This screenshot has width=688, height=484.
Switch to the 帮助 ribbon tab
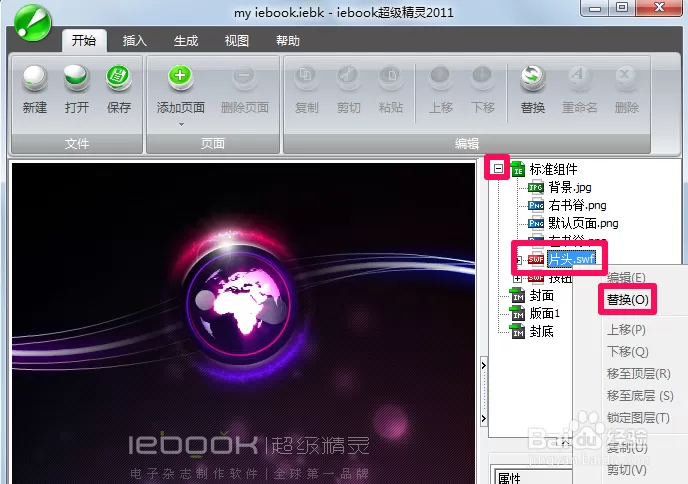tap(287, 41)
